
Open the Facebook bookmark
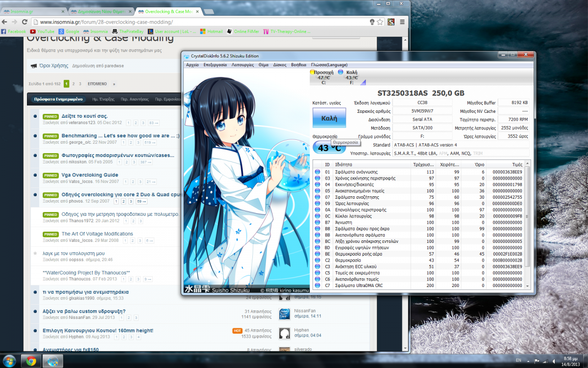pyautogui.click(x=14, y=31)
